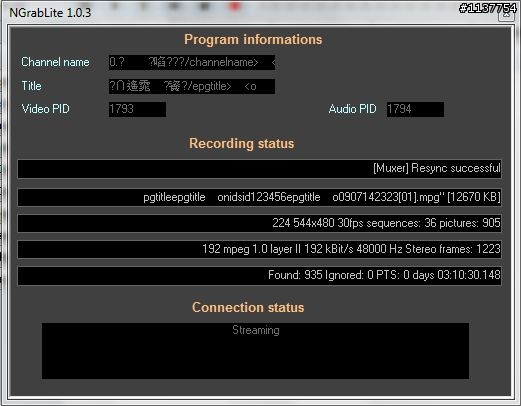Close the NGrabLite window
The image size is (521, 406).
pyautogui.click(x=506, y=14)
